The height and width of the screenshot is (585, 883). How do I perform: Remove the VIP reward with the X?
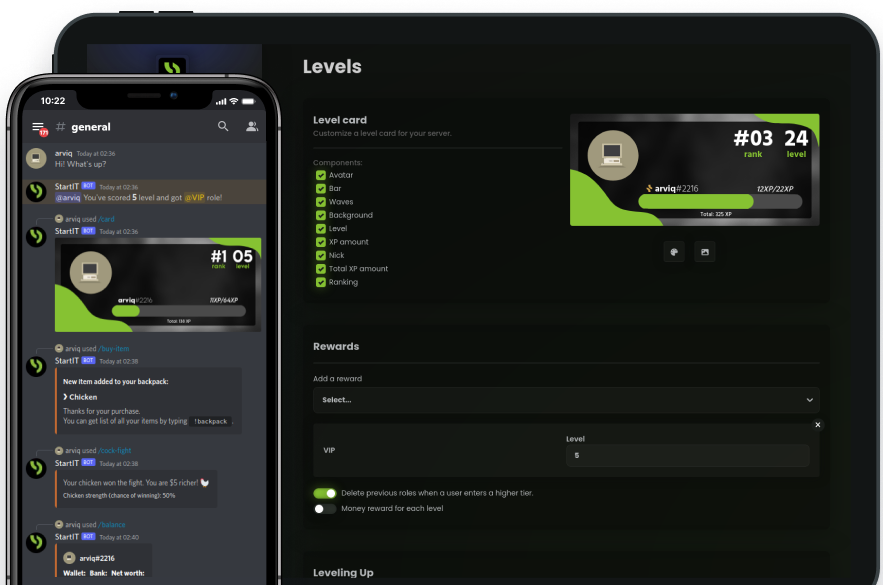[817, 424]
